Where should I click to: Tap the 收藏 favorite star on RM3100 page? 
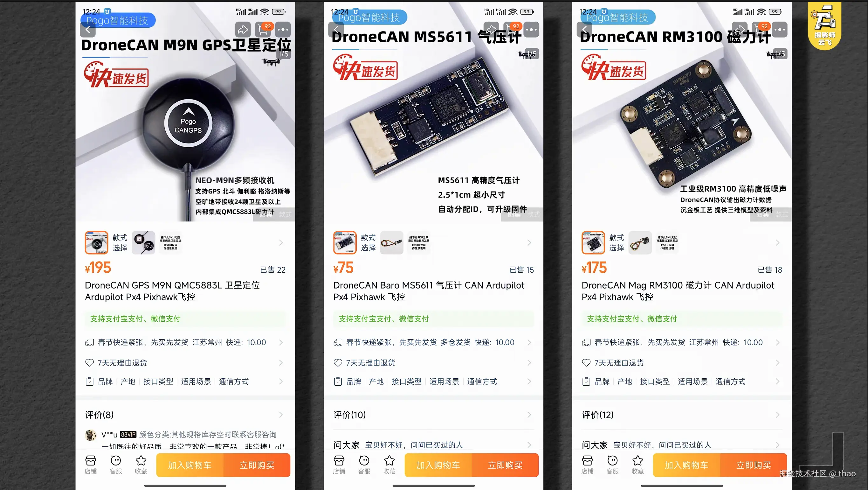click(637, 465)
